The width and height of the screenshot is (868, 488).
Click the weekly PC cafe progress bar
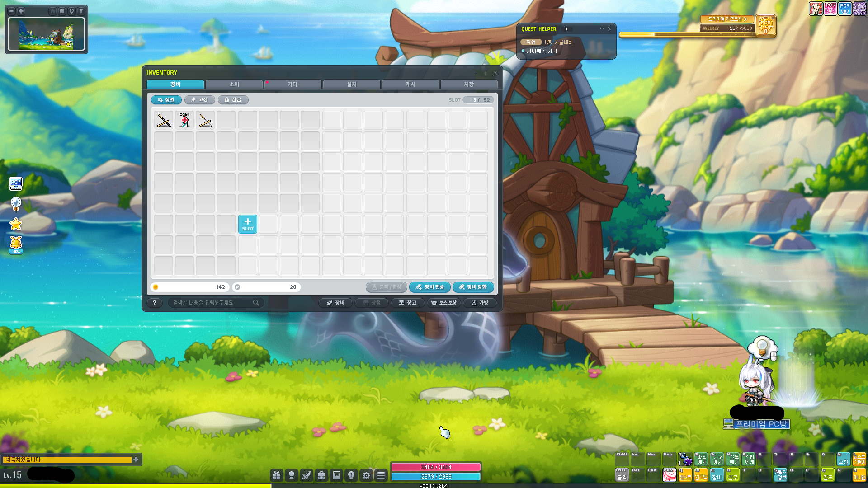click(x=688, y=34)
